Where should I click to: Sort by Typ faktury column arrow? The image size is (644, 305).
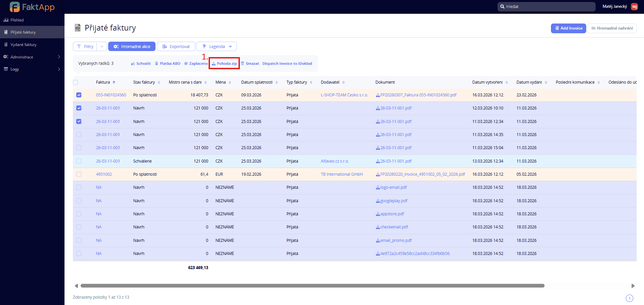tap(311, 82)
